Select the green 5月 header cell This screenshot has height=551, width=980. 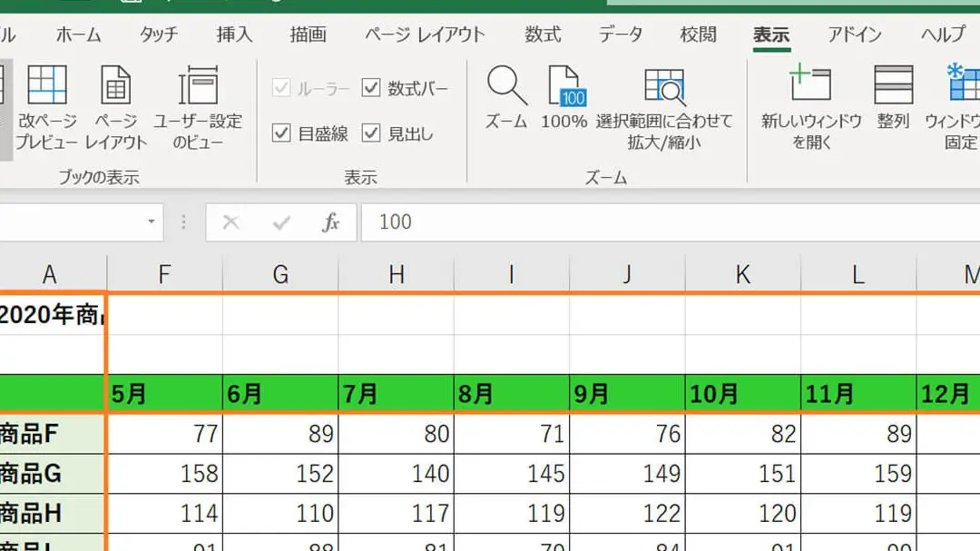pos(163,393)
